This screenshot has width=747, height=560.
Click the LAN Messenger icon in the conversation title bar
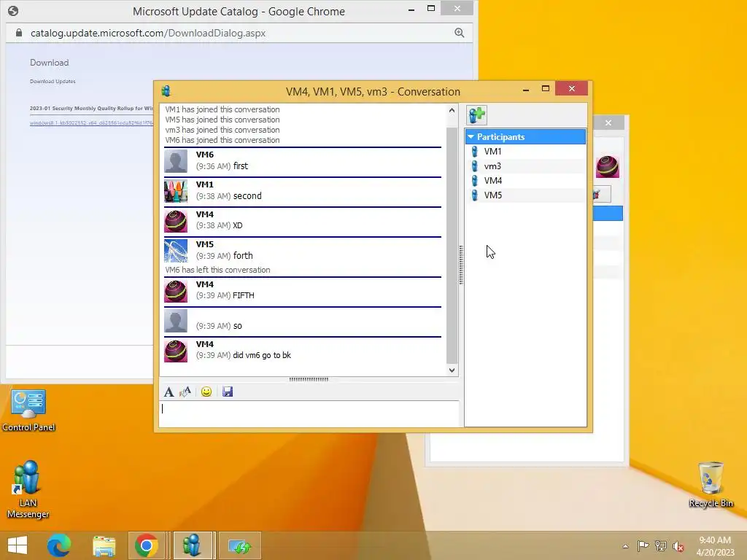pos(166,91)
